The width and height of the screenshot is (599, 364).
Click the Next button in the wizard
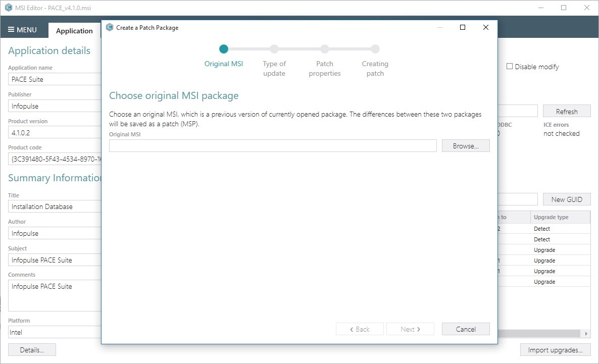coord(410,329)
